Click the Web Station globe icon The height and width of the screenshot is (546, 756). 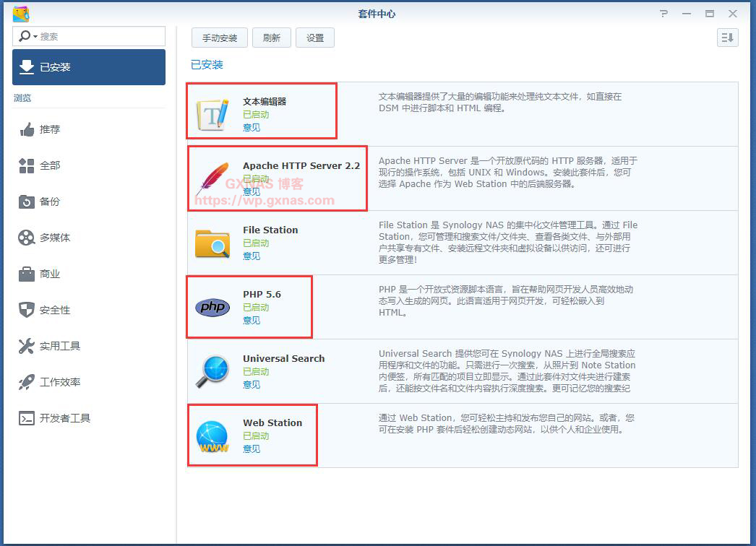pos(212,435)
